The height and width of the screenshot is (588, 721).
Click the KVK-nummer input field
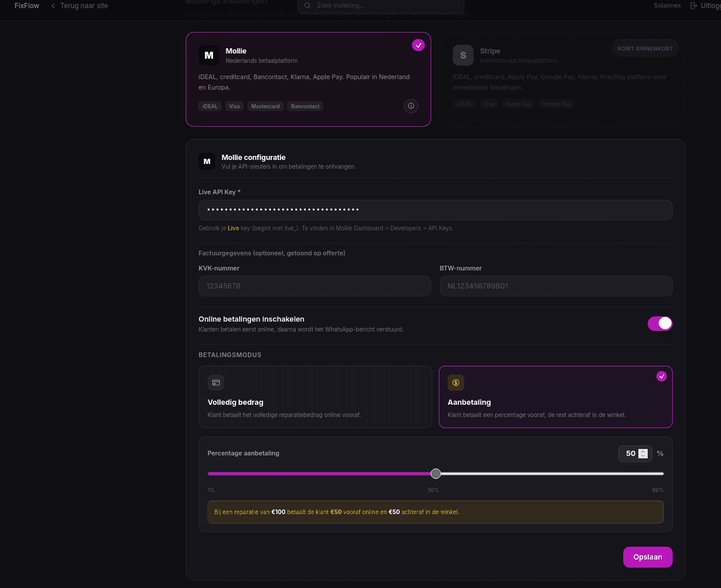[x=315, y=286]
